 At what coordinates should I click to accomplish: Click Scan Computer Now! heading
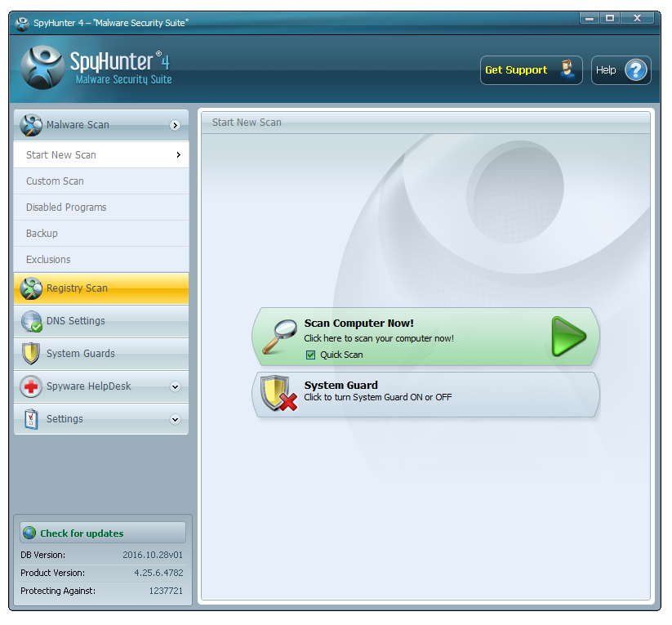(358, 323)
